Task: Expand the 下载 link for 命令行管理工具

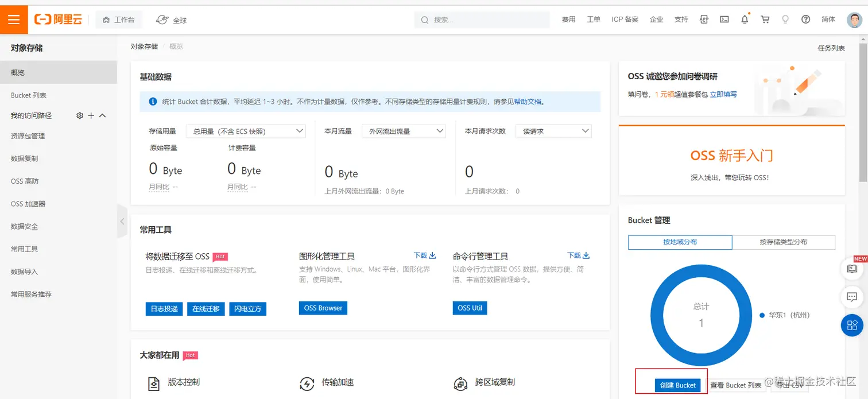Action: (579, 255)
